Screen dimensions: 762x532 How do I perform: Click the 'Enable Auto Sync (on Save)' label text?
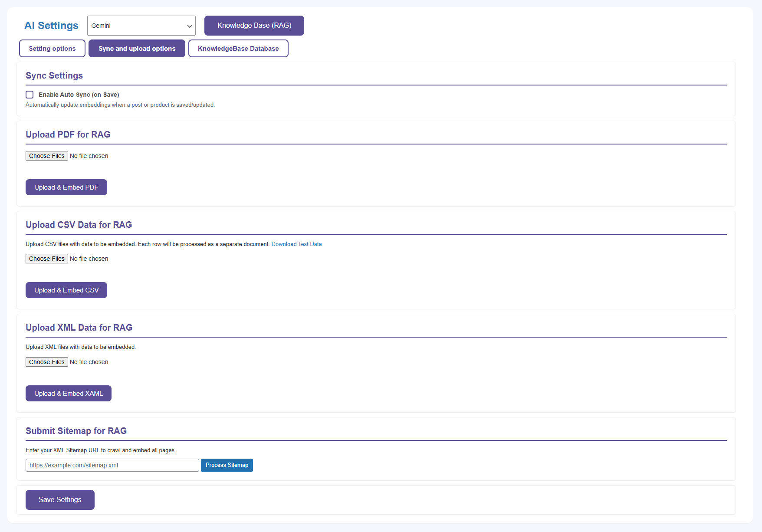[x=79, y=95]
